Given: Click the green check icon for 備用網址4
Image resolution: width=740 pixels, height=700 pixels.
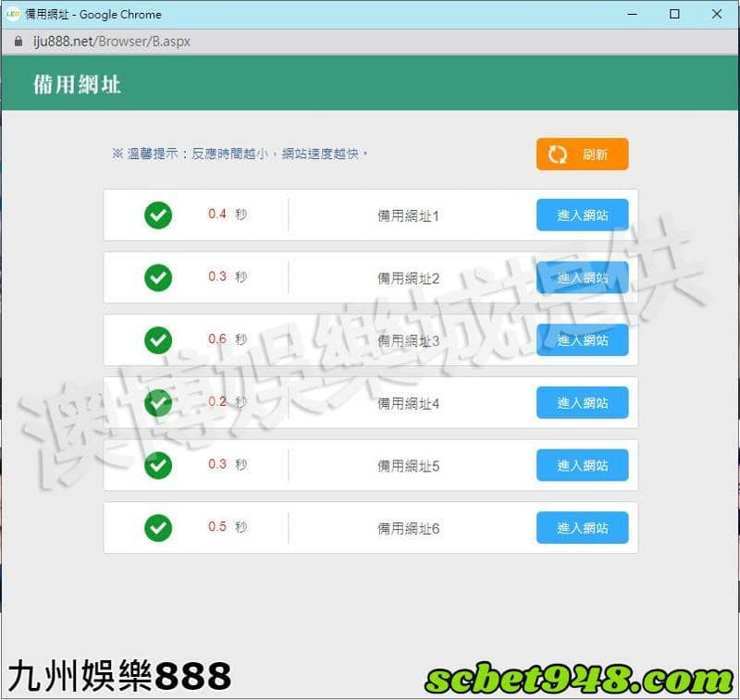Looking at the screenshot, I should (x=158, y=402).
